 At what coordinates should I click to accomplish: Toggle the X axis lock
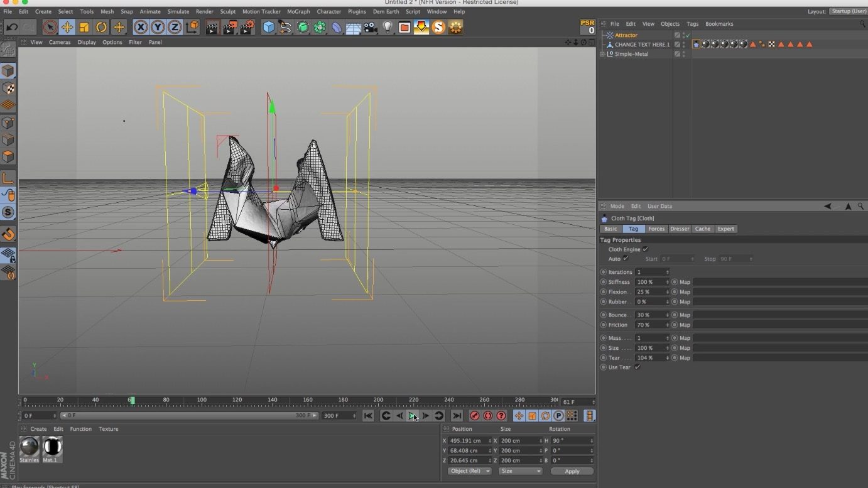pyautogui.click(x=141, y=27)
